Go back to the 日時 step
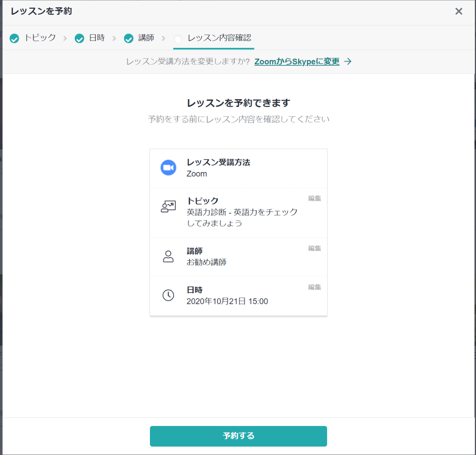 click(x=97, y=38)
